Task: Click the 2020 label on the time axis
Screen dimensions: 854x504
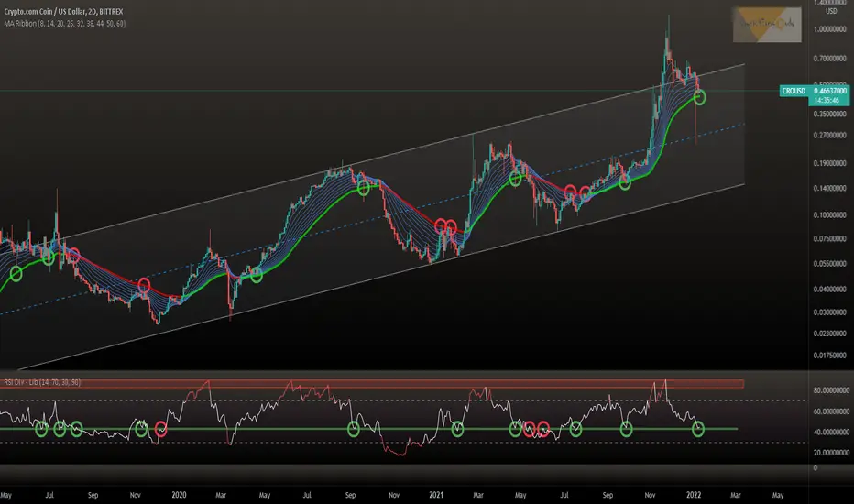Action: [x=179, y=495]
